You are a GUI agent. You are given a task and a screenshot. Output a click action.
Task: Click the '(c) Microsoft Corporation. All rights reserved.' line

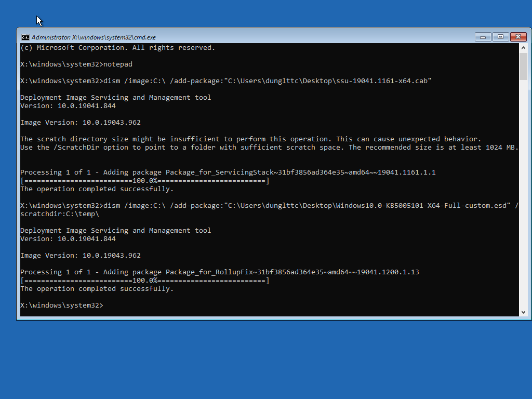pos(118,47)
